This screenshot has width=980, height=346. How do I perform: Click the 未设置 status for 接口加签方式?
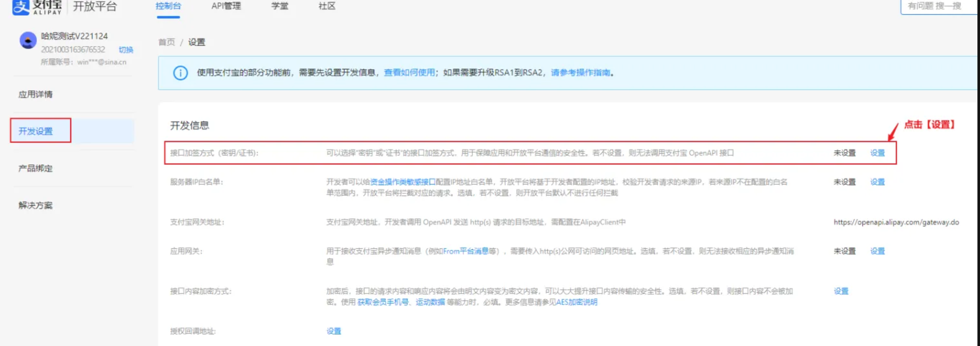click(x=845, y=153)
